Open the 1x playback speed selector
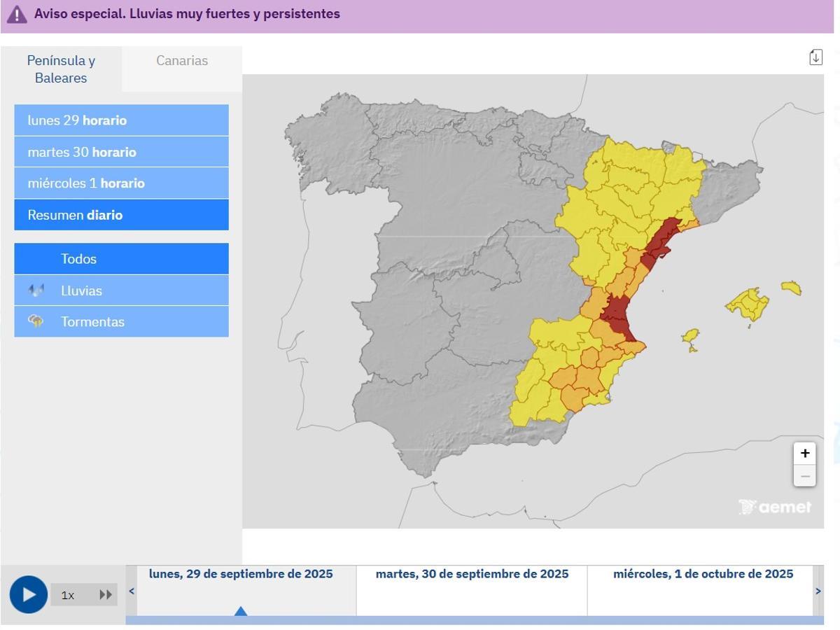 coord(68,594)
